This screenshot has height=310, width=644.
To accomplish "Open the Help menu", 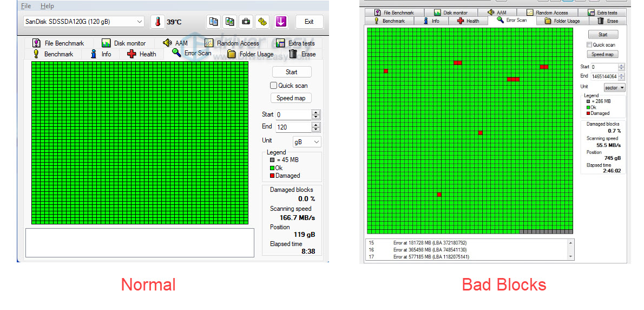I will point(47,6).
